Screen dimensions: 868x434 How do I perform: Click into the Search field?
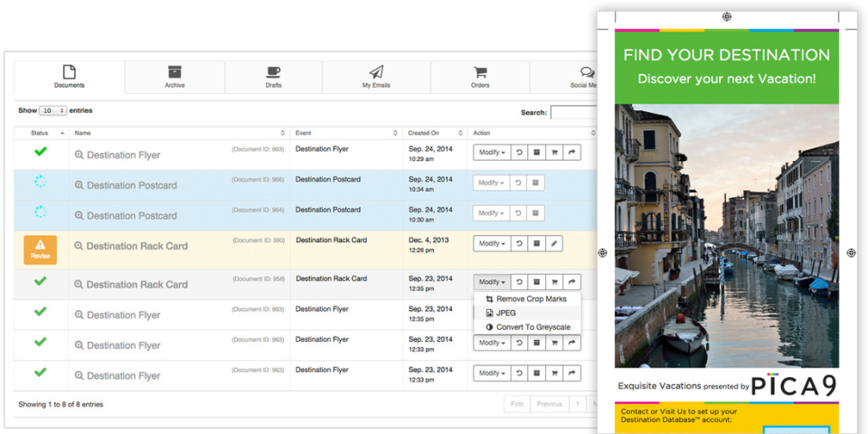573,112
